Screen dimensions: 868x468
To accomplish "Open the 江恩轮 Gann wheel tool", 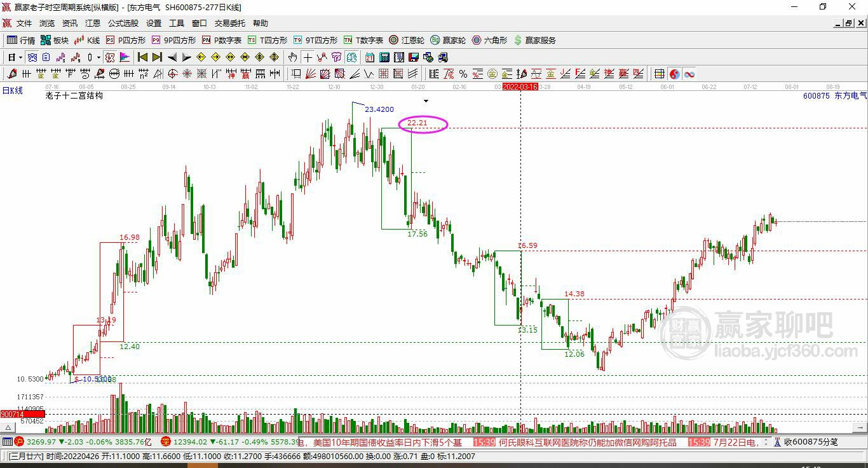I will tap(407, 40).
